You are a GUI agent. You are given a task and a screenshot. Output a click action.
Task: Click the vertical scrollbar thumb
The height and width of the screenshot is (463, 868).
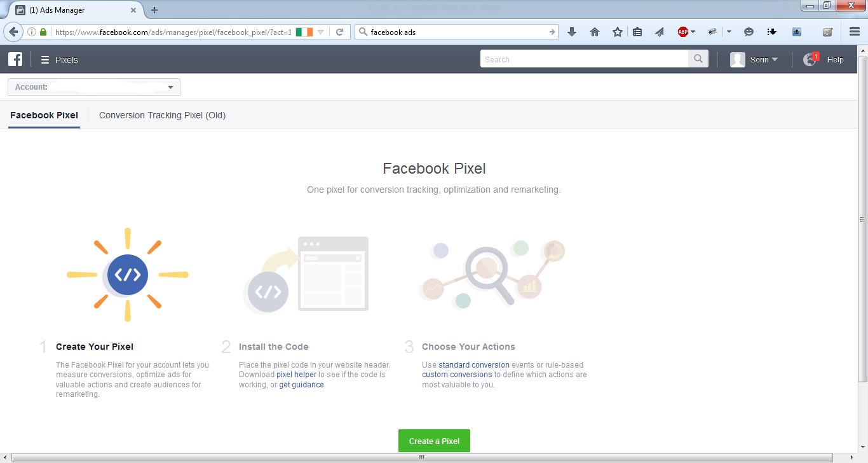[x=862, y=219]
